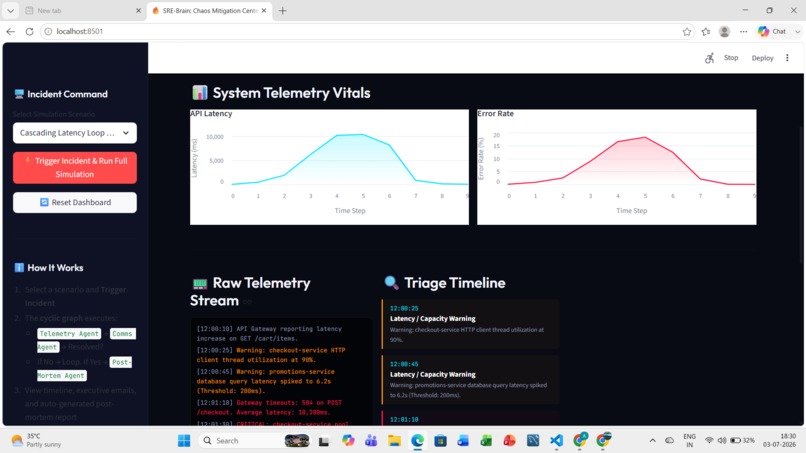Open the Streamlit three-dot main menu
This screenshot has width=806, height=453.
pos(787,58)
